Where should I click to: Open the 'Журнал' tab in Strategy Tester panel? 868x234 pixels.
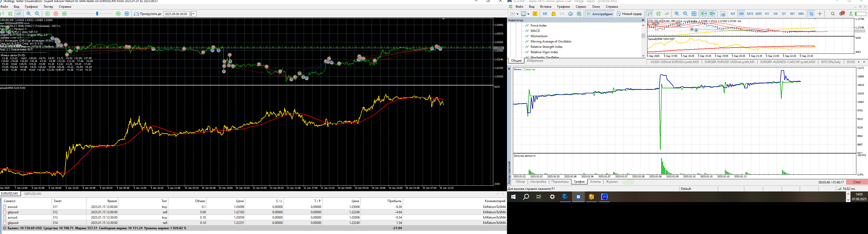[612, 182]
